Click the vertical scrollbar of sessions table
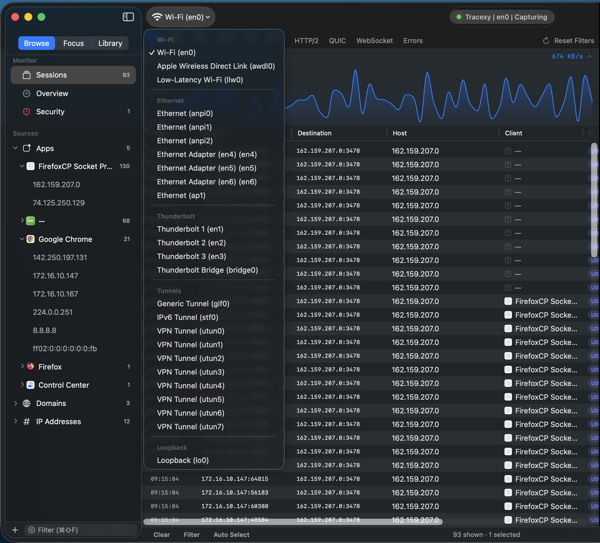600x543 pixels. tap(594, 200)
